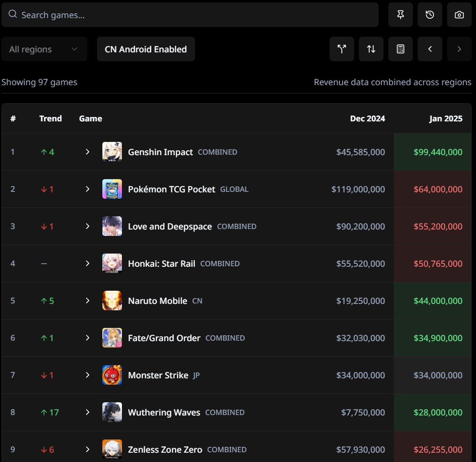Click Honkai: Star Rail game icon

point(112,263)
